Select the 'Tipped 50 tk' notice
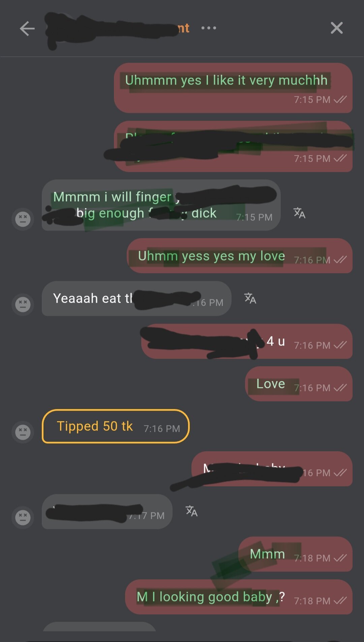Screen dimensions: 364x642 116,426
